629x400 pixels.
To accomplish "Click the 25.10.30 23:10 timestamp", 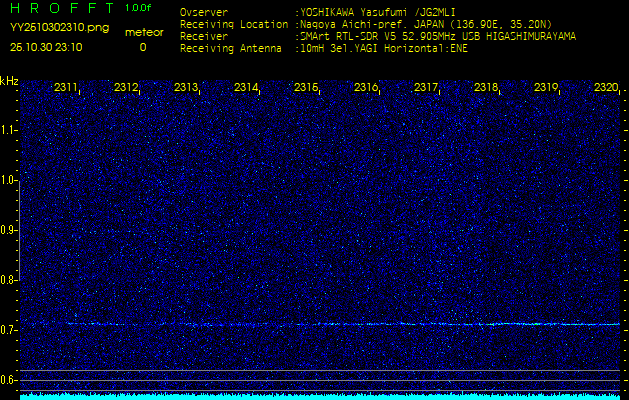I will click(46, 47).
